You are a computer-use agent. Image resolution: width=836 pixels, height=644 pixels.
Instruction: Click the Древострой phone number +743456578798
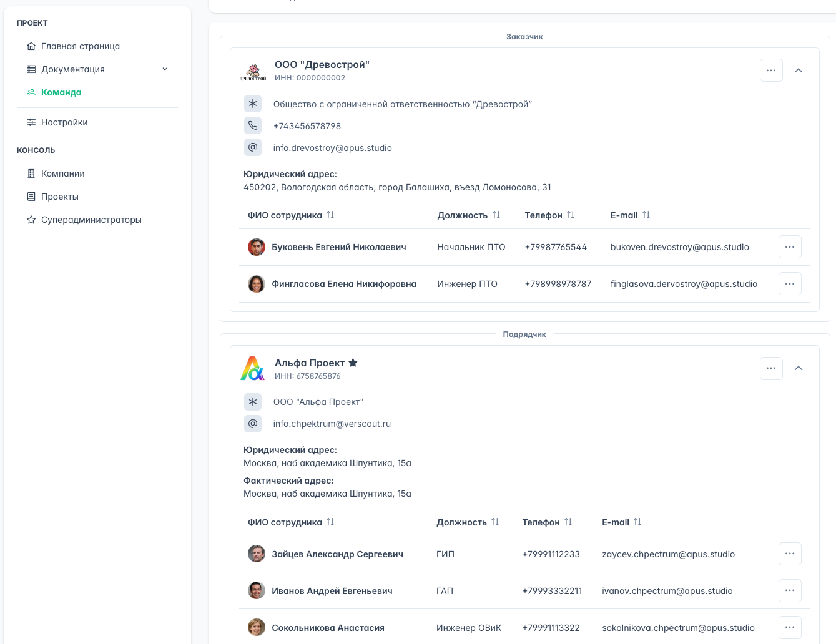307,126
